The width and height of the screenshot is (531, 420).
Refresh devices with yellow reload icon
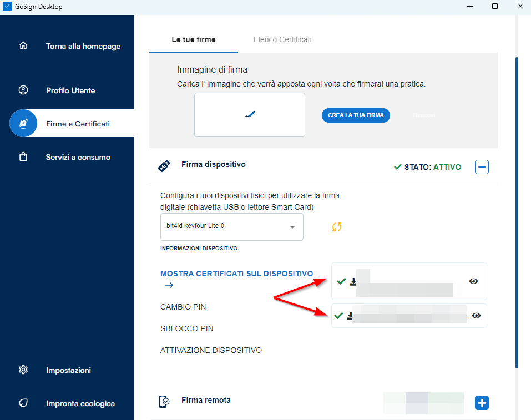tap(337, 227)
